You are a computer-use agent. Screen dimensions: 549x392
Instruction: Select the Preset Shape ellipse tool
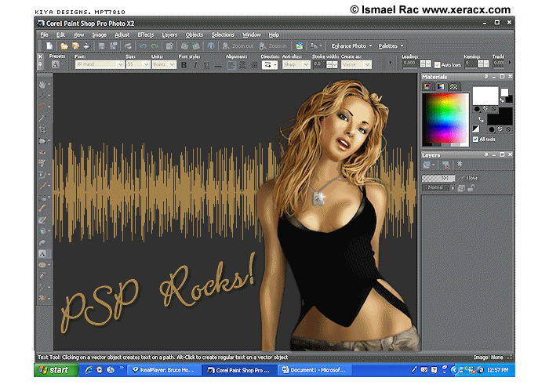pyautogui.click(x=42, y=265)
